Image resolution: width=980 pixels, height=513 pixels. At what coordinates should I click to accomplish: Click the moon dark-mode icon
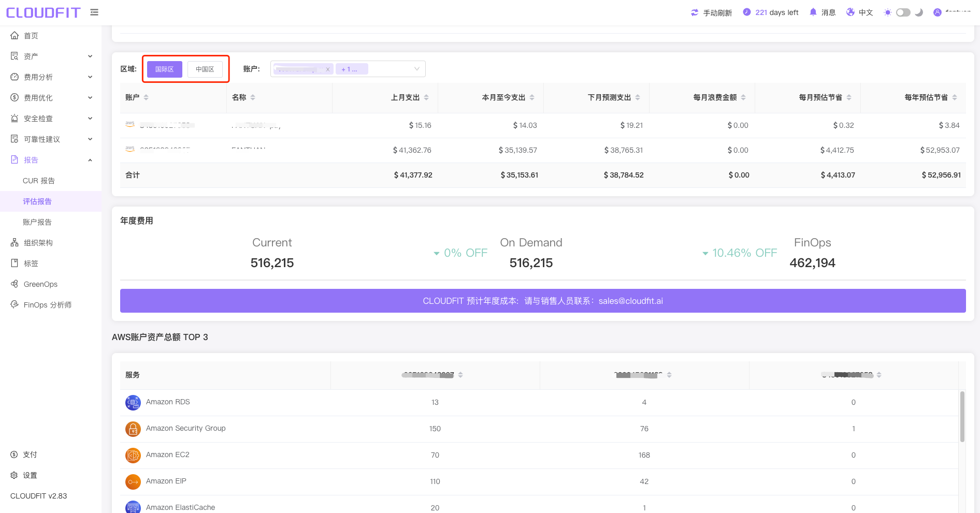pos(919,12)
